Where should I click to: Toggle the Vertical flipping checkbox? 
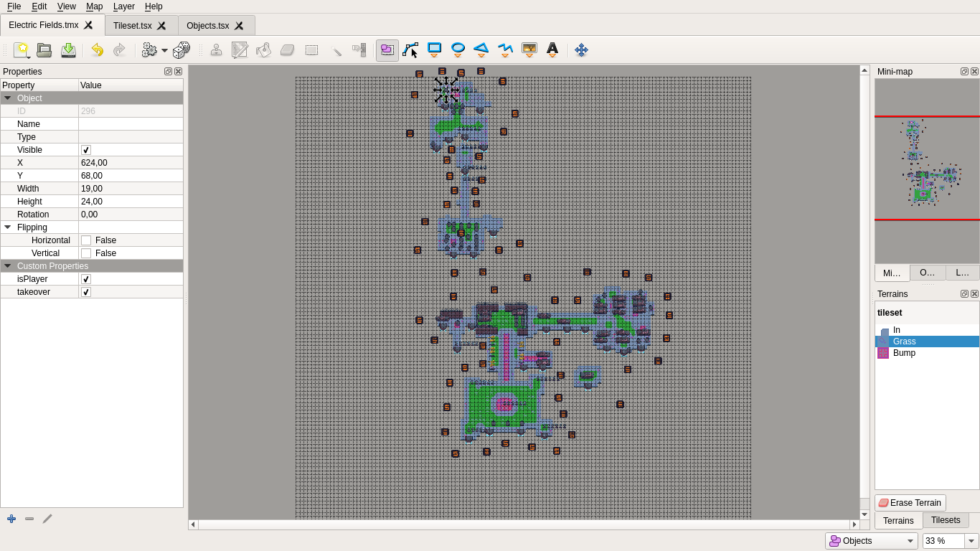[86, 253]
